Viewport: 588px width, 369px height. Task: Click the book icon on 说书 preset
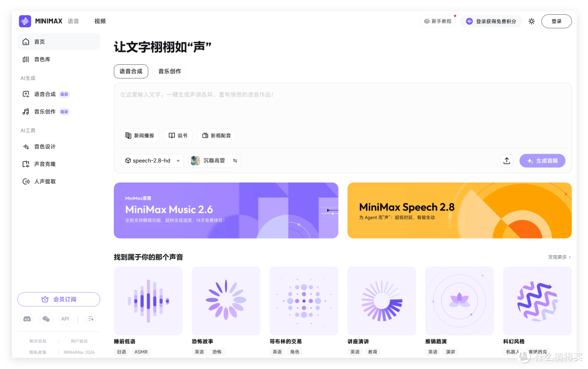pos(171,136)
